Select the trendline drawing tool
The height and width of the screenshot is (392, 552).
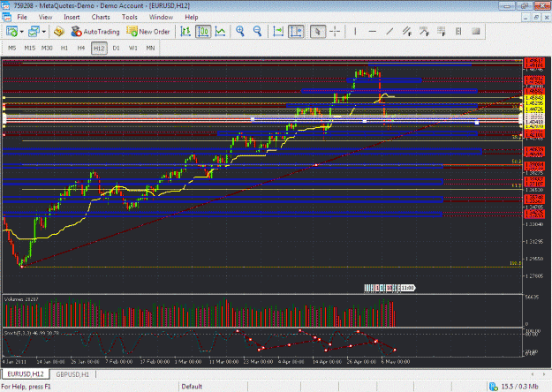point(389,32)
